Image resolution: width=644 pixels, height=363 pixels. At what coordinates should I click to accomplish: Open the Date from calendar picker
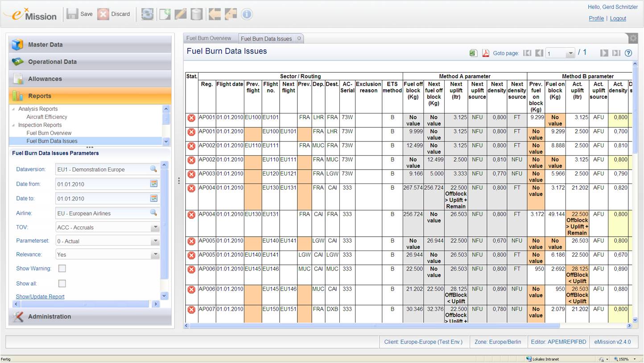tap(154, 184)
